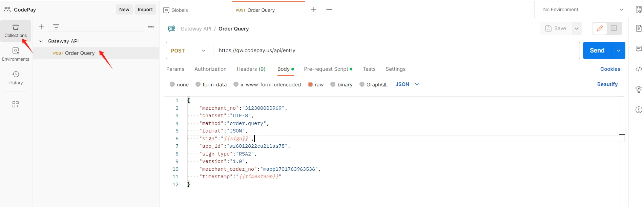Open comments icon in right sidebar
Image resolution: width=644 pixels, height=207 pixels.
tap(639, 49)
